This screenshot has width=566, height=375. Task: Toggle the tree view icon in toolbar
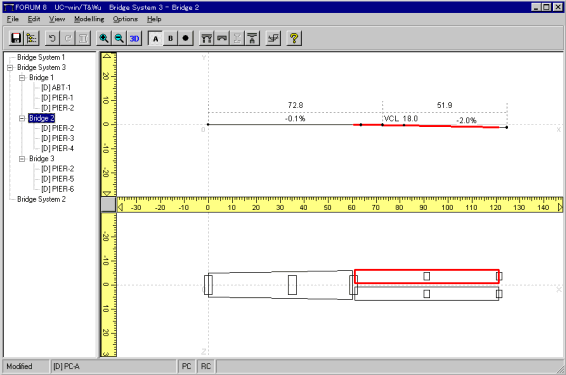click(x=31, y=38)
